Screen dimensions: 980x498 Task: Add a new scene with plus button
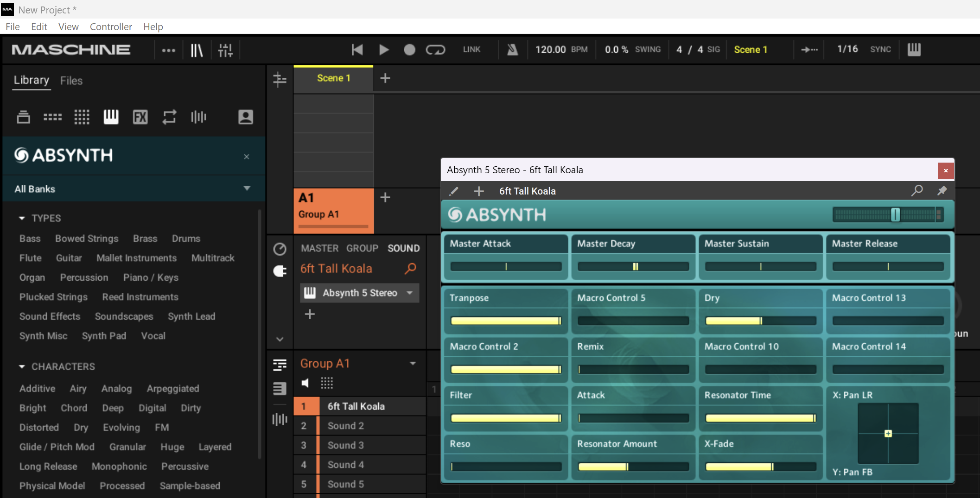(385, 78)
